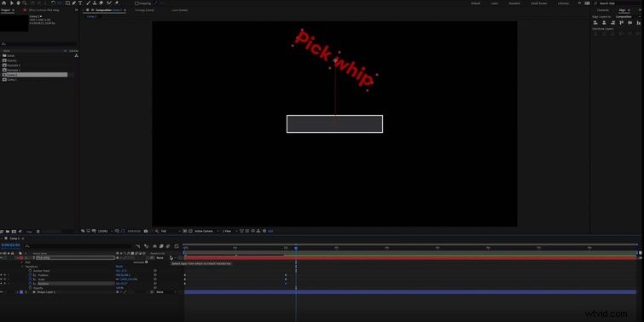Screen dimensions: 644x322
Task: Select the Eraser tool
Action: 101,3
